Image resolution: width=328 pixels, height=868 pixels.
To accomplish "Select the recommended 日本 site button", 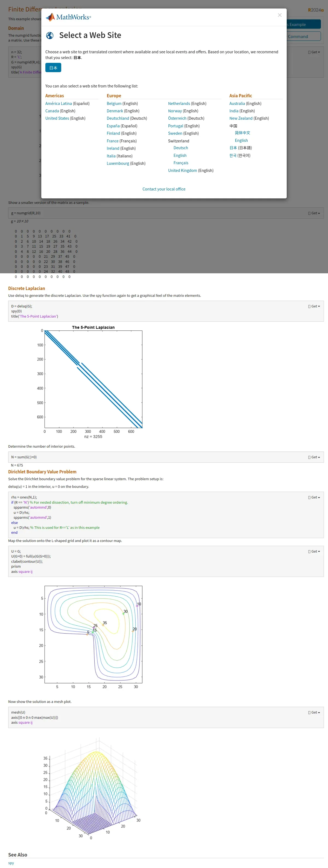I will [x=53, y=68].
